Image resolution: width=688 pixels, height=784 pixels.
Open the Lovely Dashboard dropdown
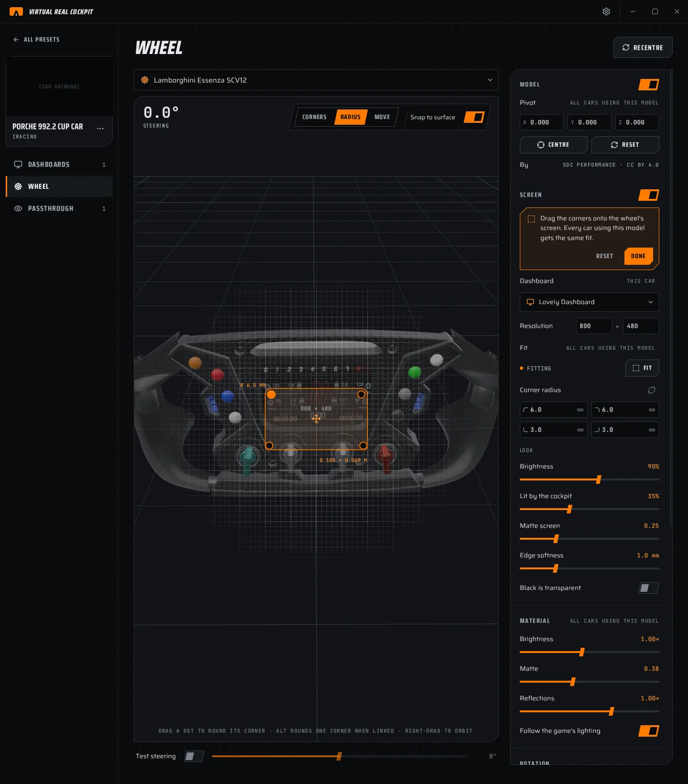click(x=590, y=302)
